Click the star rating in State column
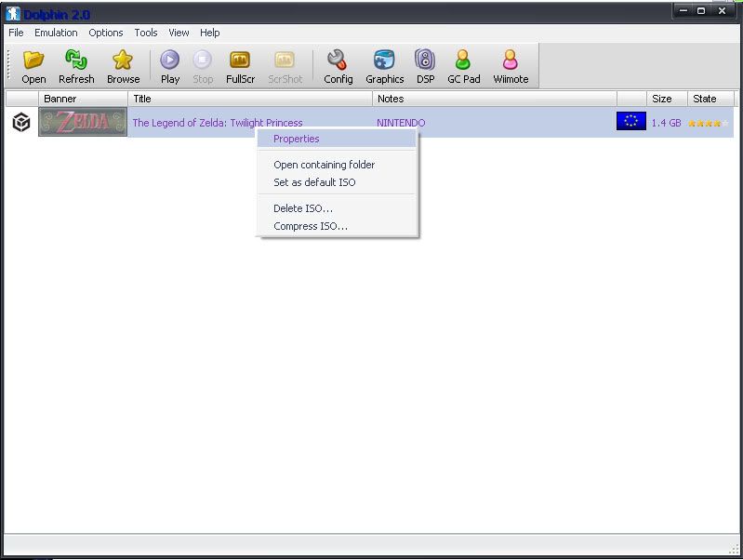This screenshot has height=560, width=743. coord(708,124)
